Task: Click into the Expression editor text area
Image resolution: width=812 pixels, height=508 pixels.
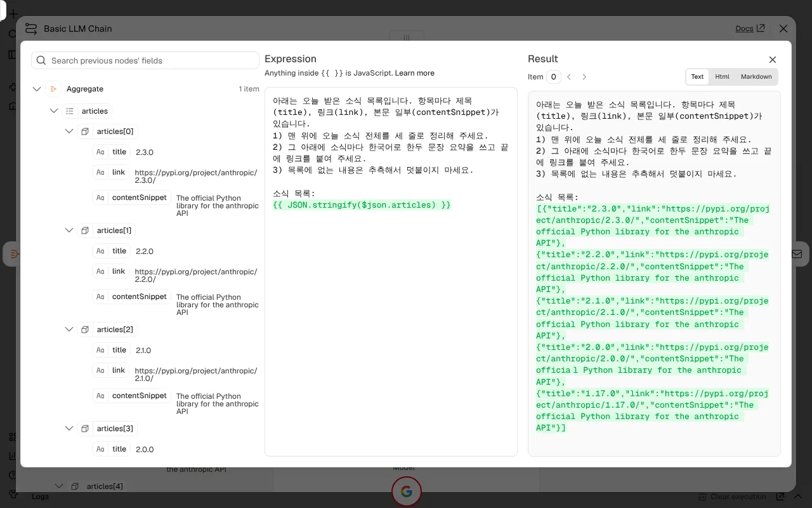Action: (x=391, y=271)
